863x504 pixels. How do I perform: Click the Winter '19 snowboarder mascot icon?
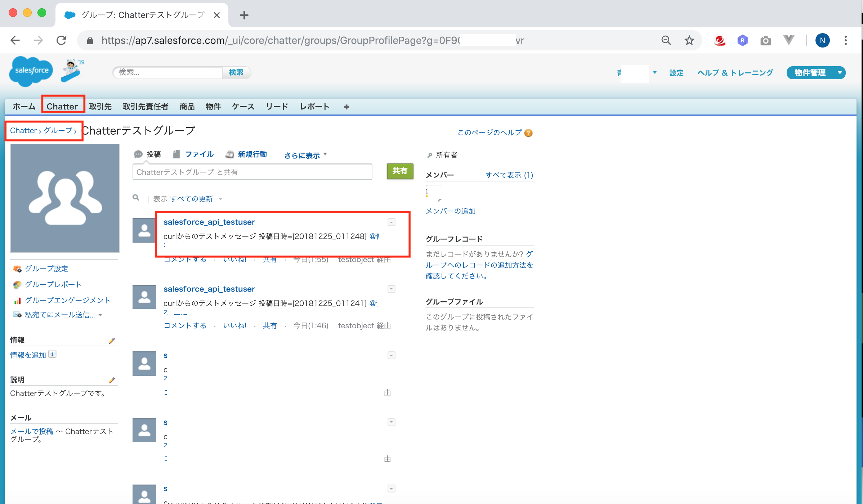(x=73, y=70)
